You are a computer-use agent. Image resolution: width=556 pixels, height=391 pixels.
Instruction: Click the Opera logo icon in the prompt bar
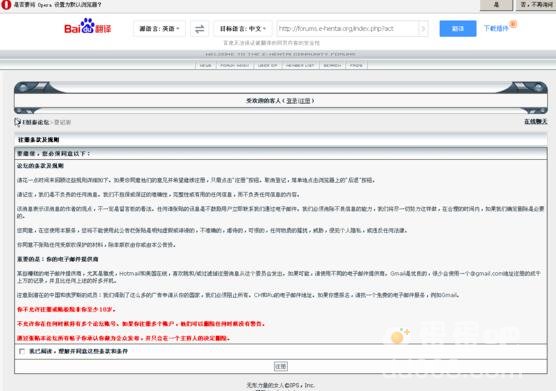(6, 5)
